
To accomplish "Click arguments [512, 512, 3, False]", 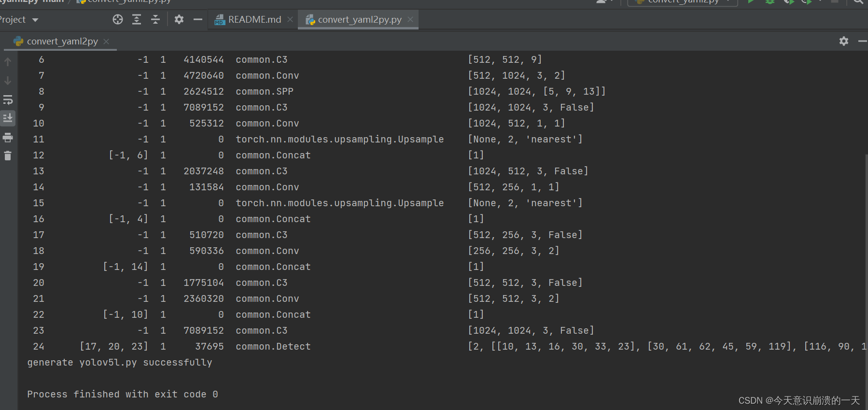I will [x=525, y=283].
